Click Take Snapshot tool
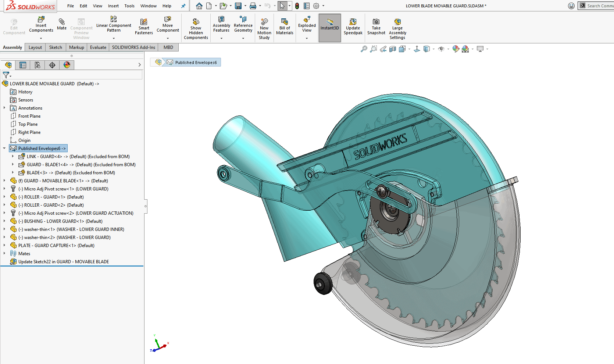 click(376, 26)
